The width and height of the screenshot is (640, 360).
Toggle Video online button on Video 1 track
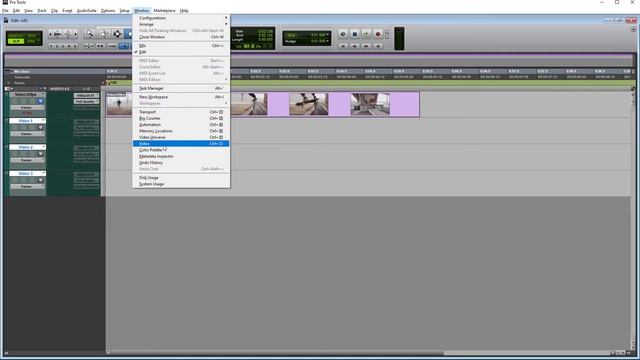click(40, 127)
